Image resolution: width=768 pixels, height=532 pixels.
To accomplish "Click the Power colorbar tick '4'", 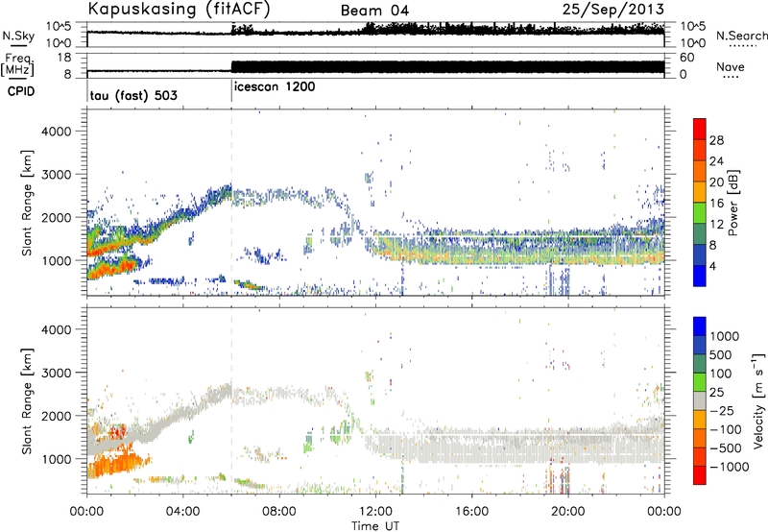I will coord(712,267).
